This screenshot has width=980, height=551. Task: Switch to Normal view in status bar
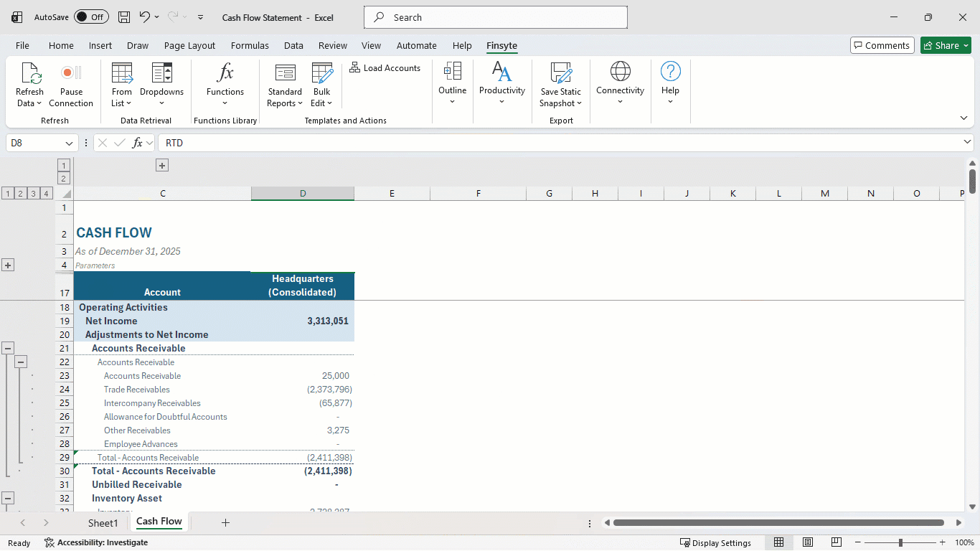point(779,542)
